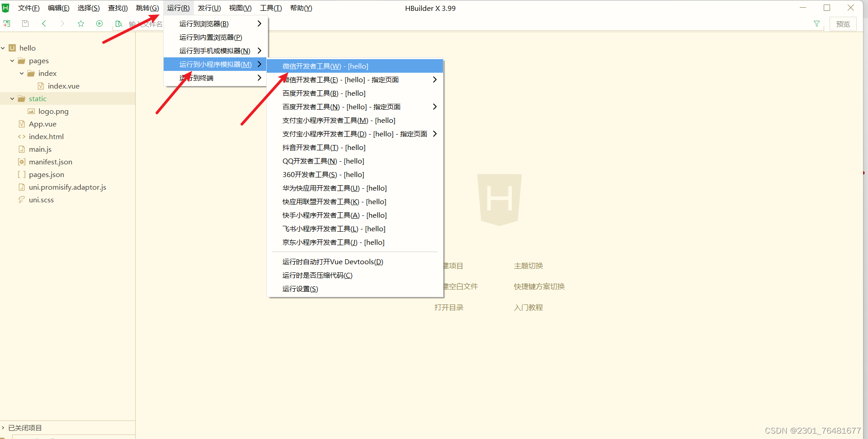Image resolution: width=868 pixels, height=439 pixels.
Task: Open the 跳转(G) menu
Action: (x=147, y=8)
